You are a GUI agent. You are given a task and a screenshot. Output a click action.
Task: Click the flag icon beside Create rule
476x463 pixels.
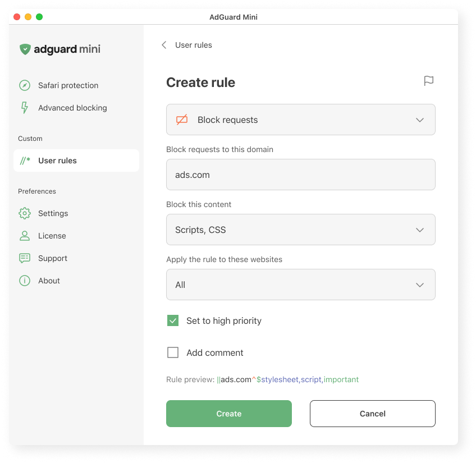tap(428, 81)
